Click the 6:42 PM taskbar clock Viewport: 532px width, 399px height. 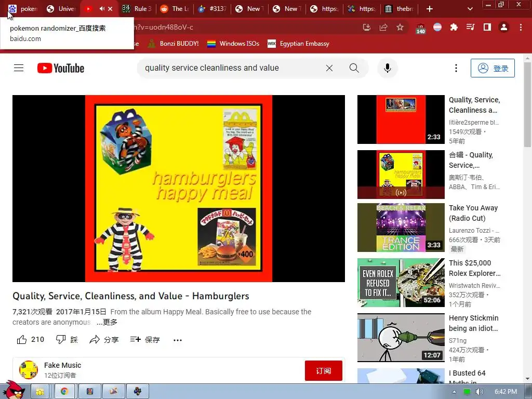[506, 392]
